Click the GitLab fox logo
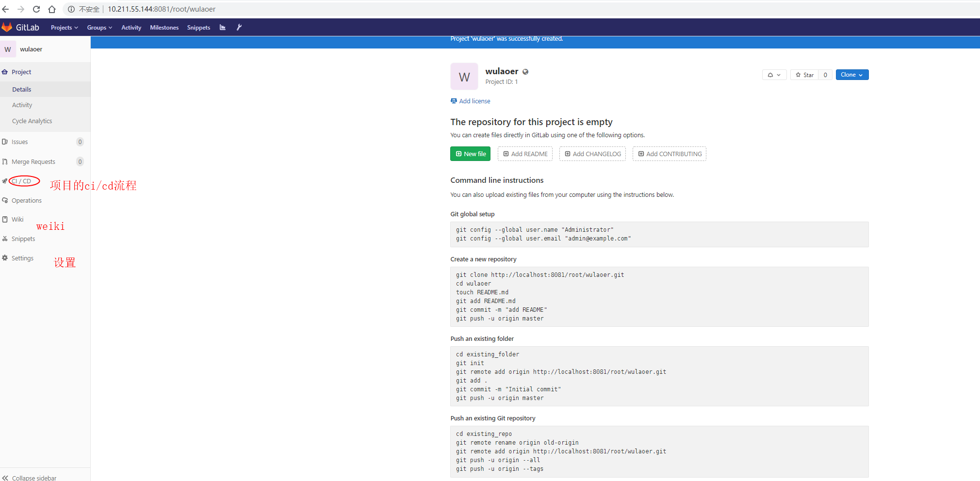This screenshot has width=980, height=481. [x=7, y=27]
